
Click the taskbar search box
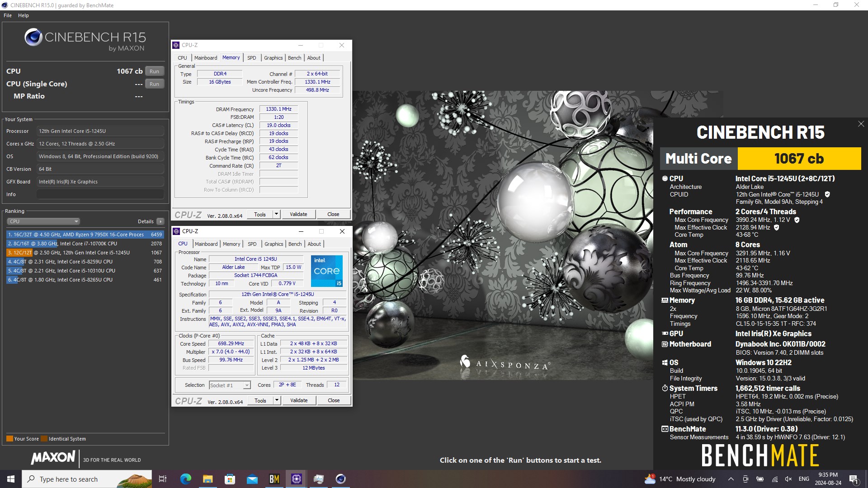(87, 479)
